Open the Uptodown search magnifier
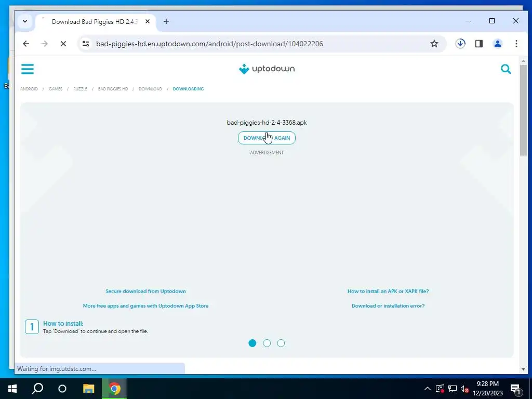The width and height of the screenshot is (532, 399). [x=506, y=69]
